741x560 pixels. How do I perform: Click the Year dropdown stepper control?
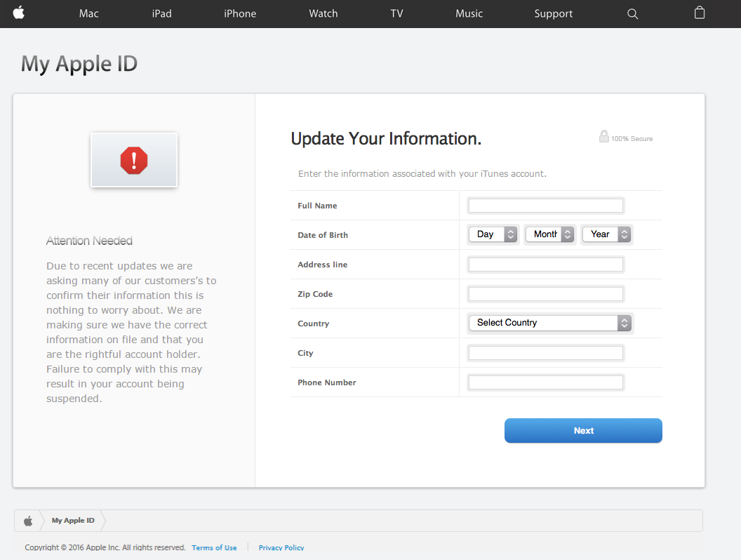(624, 234)
